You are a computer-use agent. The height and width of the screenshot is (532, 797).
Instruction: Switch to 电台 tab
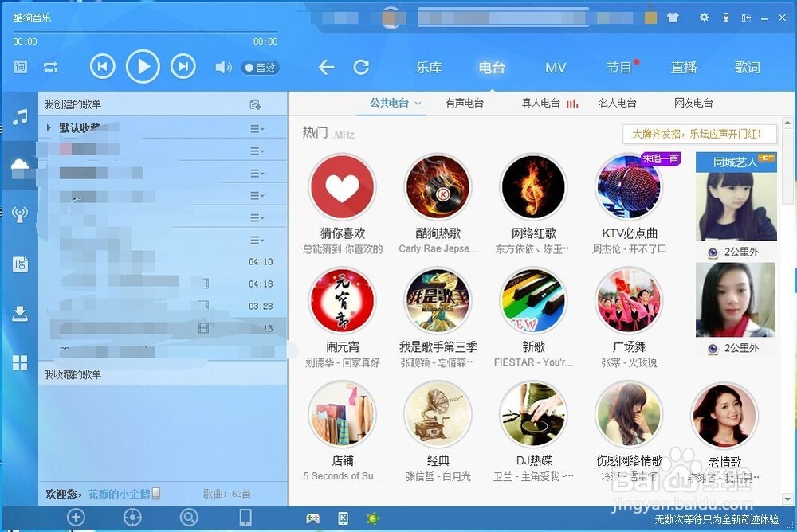tap(492, 67)
